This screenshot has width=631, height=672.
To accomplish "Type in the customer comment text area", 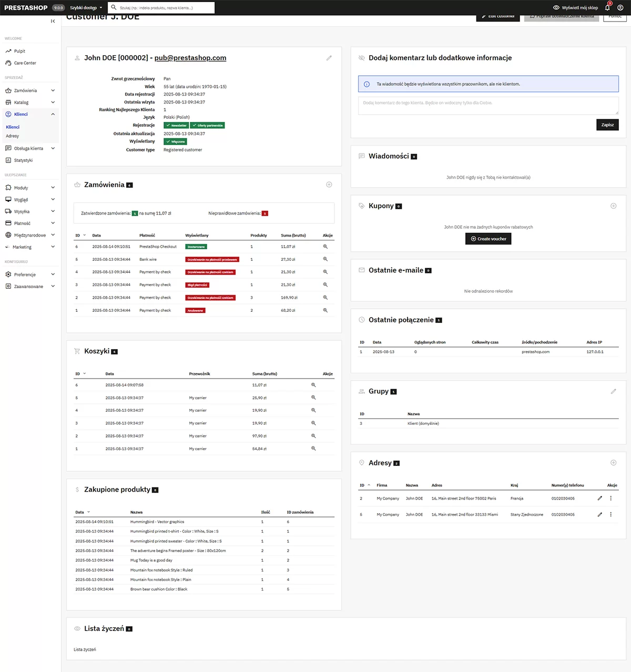I will click(x=488, y=106).
